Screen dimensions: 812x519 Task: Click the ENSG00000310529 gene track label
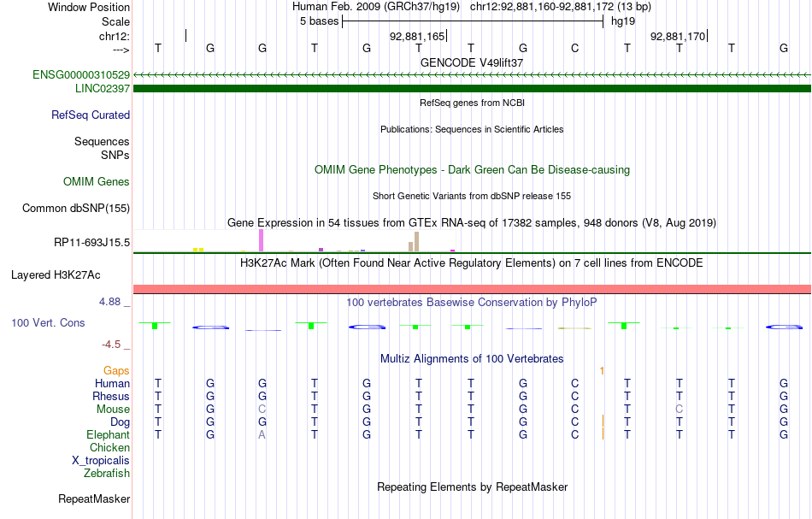tap(81, 74)
